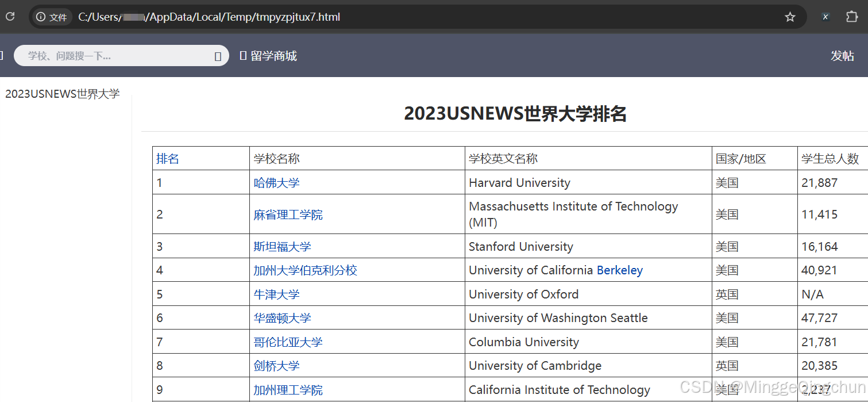Viewport: 868px width, 402px height.
Task: Open the extensions puzzle icon
Action: click(852, 17)
